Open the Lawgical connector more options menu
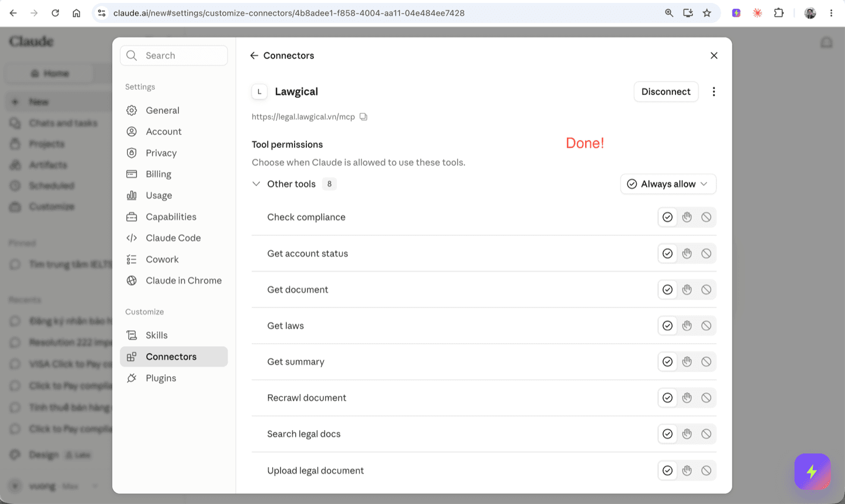This screenshot has height=504, width=845. (x=714, y=92)
